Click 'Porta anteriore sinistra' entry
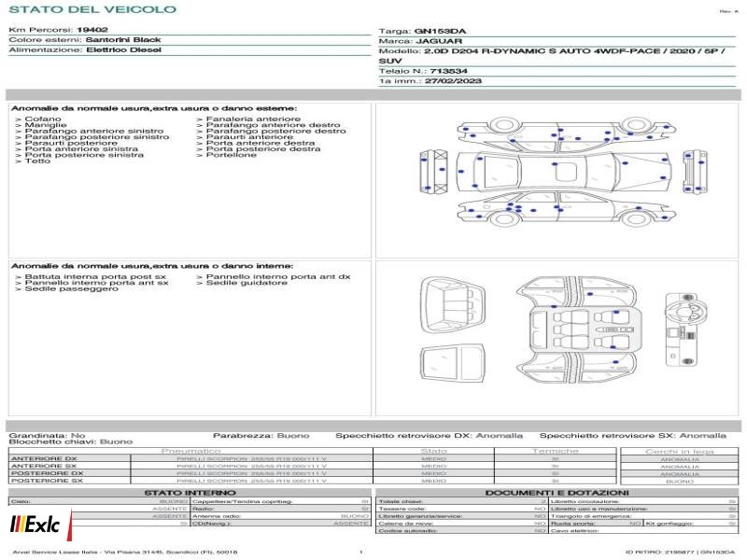Viewport: 747px width, 560px height. 81,149
